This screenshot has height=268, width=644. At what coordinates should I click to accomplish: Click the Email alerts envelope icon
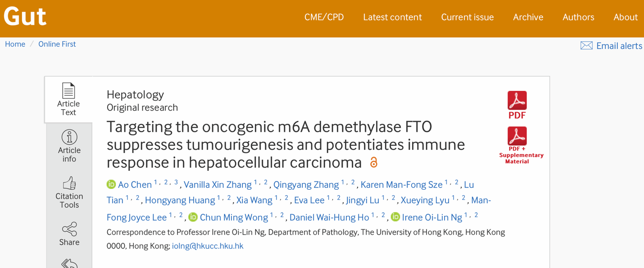(586, 46)
